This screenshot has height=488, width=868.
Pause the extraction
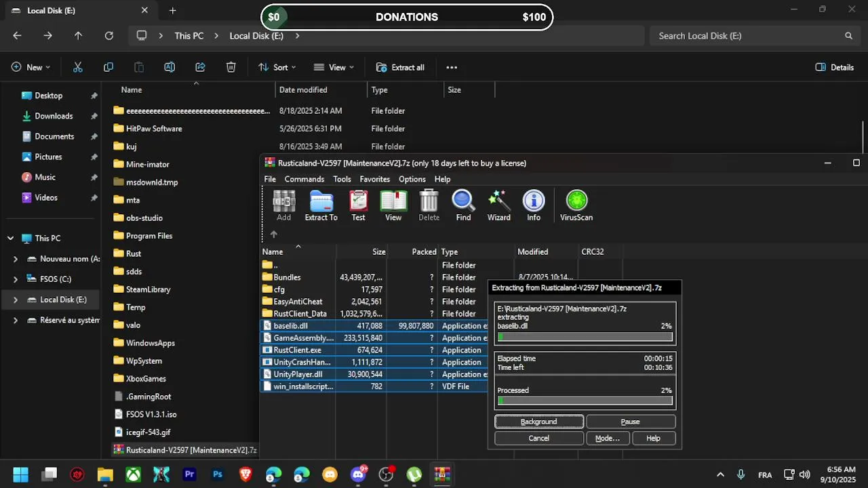pos(631,422)
